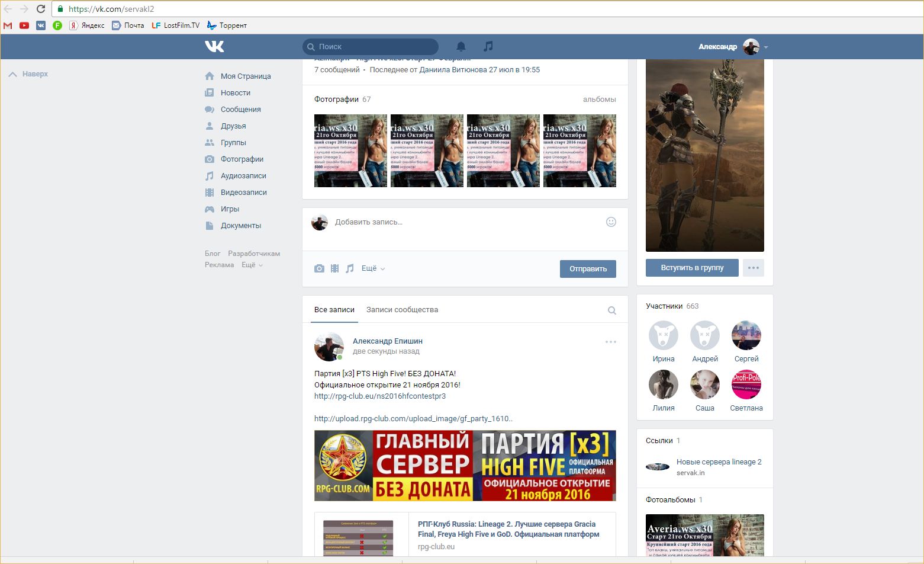The image size is (924, 564).
Task: Expand Ещё in sidebar footer links
Action: pyautogui.click(x=252, y=265)
